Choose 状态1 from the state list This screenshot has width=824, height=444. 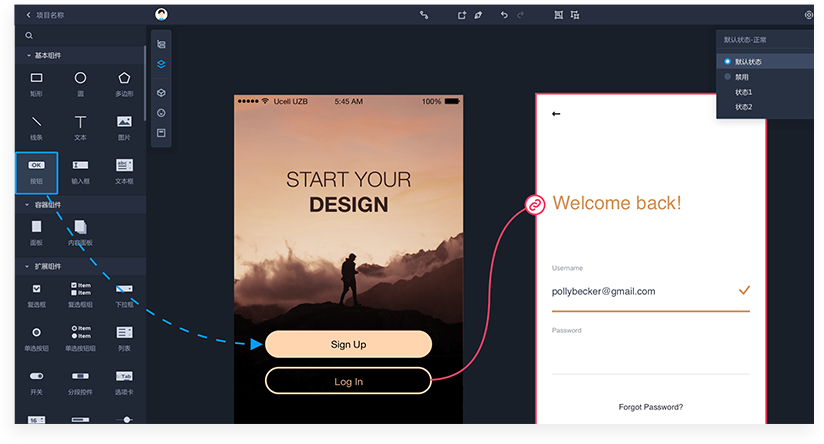click(x=743, y=92)
